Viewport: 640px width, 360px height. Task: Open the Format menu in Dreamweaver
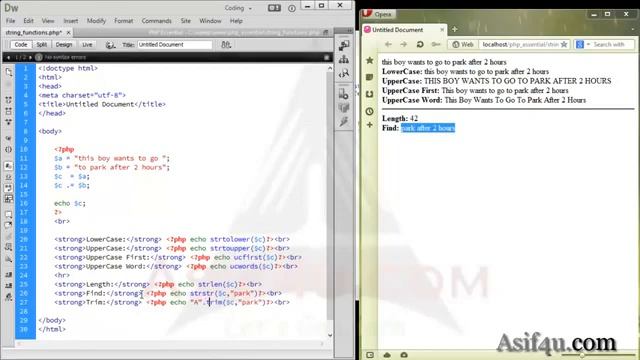point(123,21)
